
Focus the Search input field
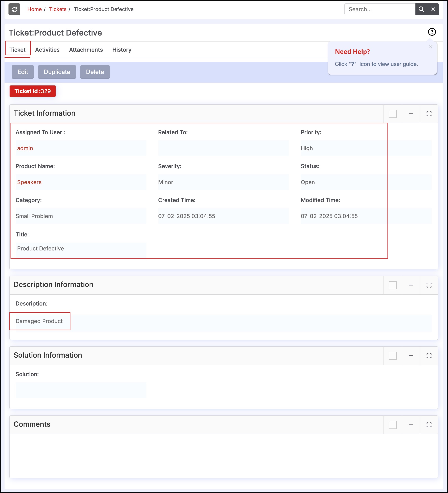pyautogui.click(x=380, y=9)
